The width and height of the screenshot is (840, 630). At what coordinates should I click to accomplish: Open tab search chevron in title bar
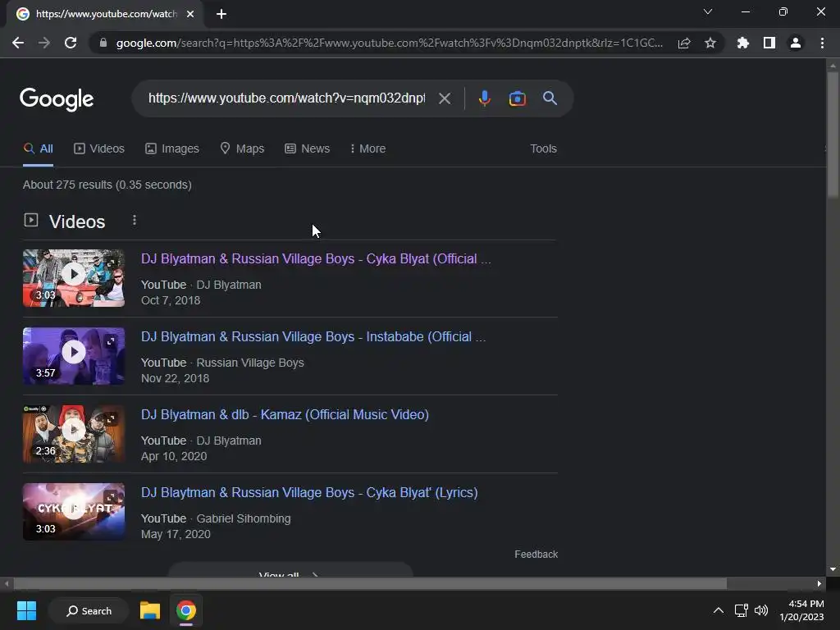point(708,11)
